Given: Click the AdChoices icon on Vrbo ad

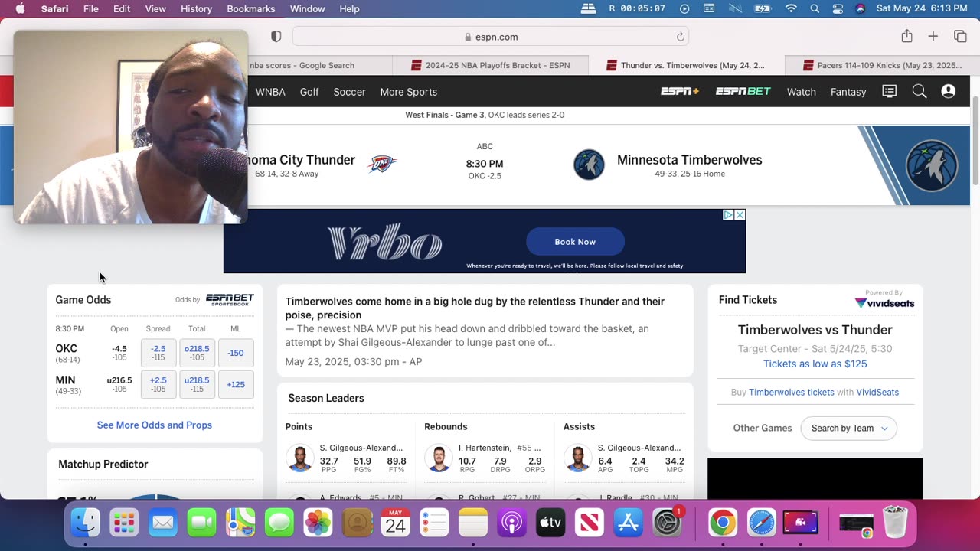Looking at the screenshot, I should (x=728, y=215).
